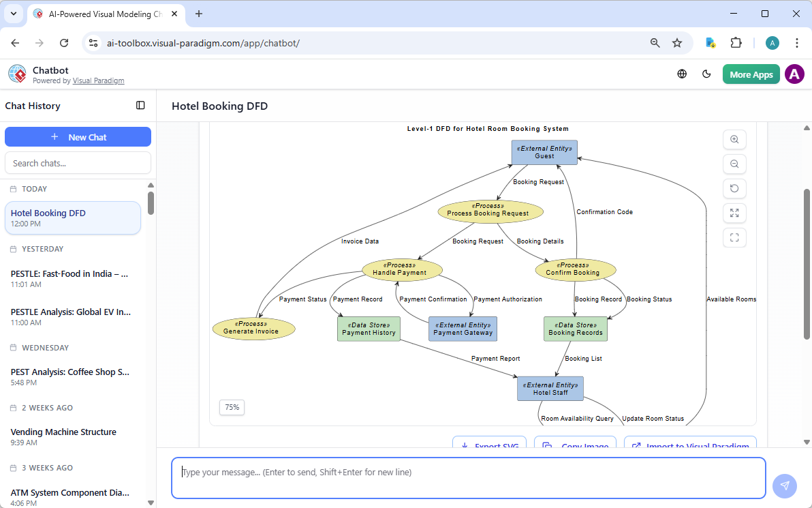The height and width of the screenshot is (508, 812).
Task: Switch to the AI-Powered Visual Modeling tab
Action: [x=102, y=14]
